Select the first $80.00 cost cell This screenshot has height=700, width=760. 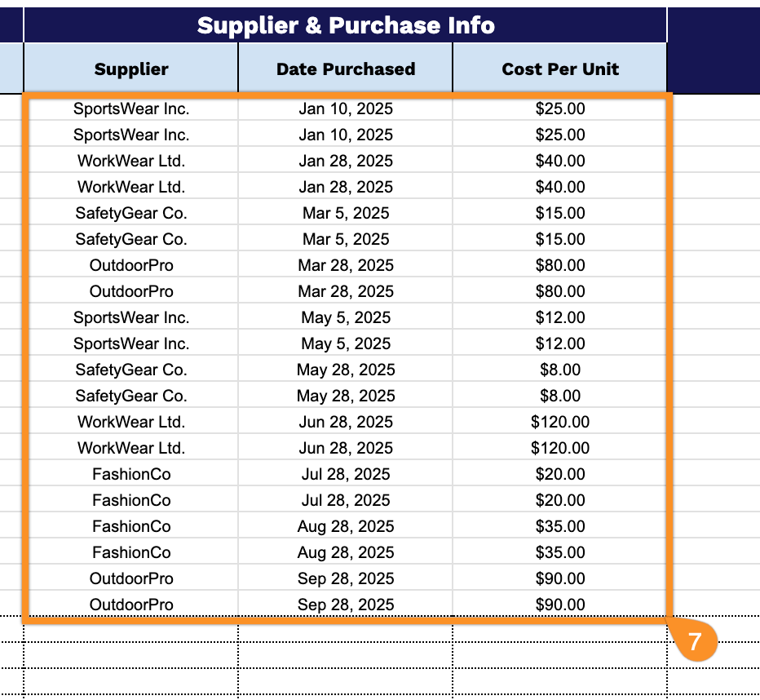click(x=560, y=265)
